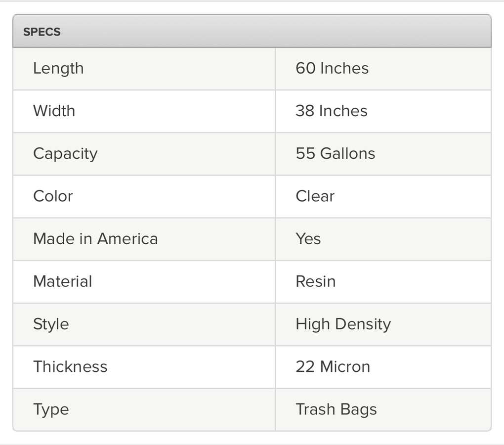Click the Trash Bags value

coord(336,409)
